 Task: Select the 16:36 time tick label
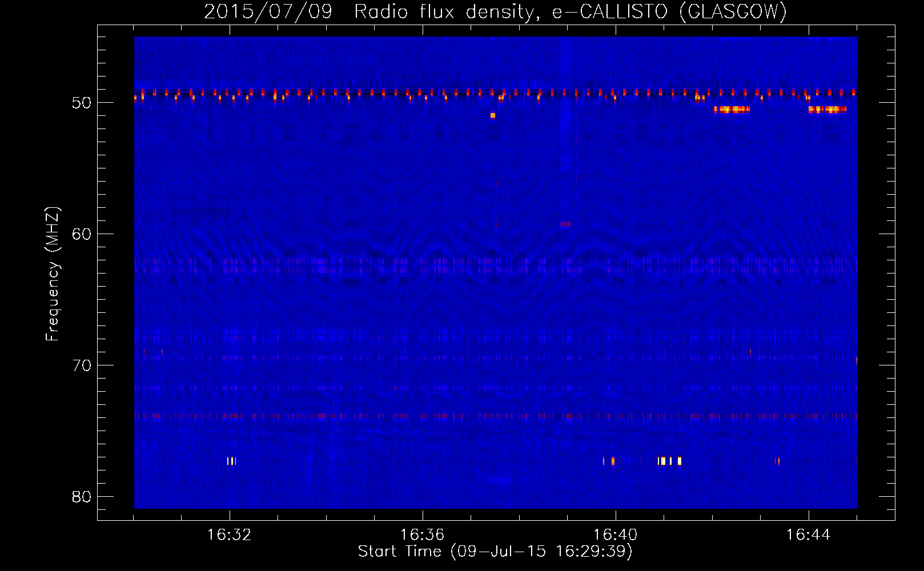coord(423,535)
